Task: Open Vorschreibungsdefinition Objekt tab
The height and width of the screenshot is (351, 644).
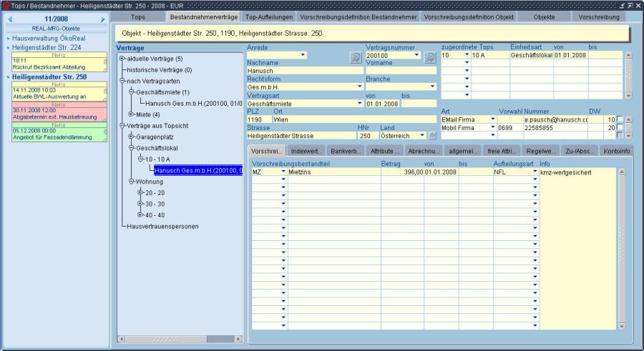Action: (469, 17)
